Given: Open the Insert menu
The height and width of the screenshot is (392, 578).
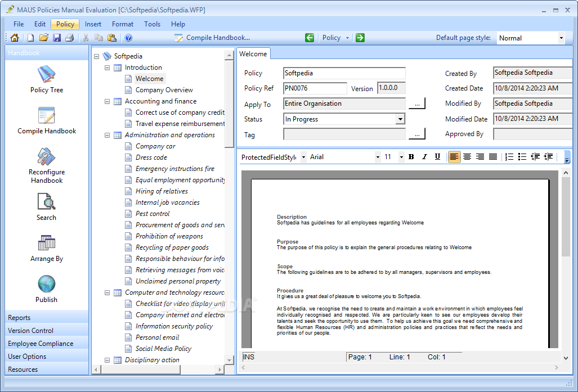Looking at the screenshot, I should click(x=93, y=24).
